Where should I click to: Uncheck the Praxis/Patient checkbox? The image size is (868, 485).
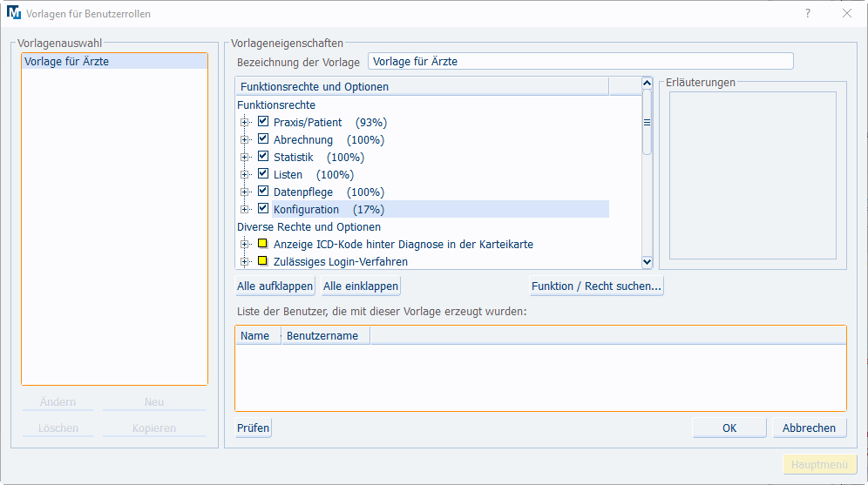click(x=263, y=122)
